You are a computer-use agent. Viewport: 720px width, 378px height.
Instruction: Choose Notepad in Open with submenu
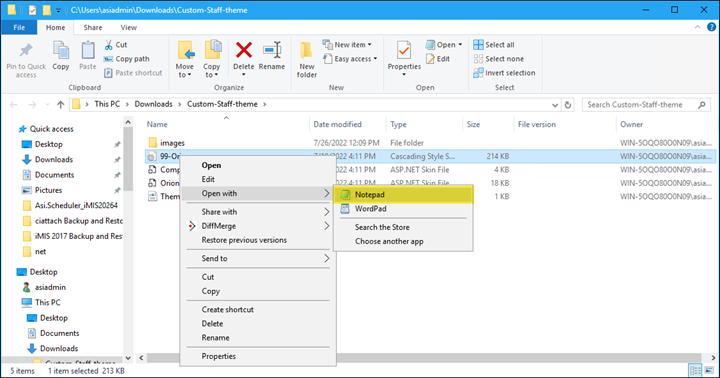point(404,195)
